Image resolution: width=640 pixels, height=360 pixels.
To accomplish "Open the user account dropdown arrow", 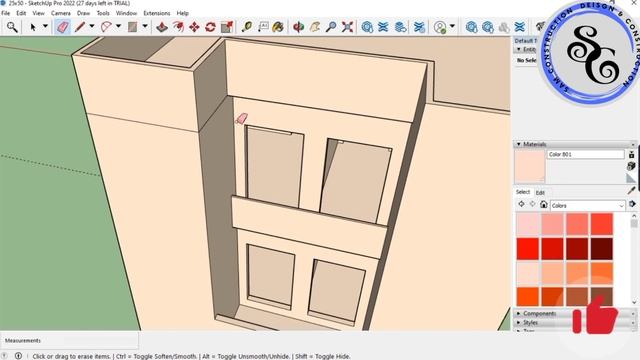I will pyautogui.click(x=453, y=26).
